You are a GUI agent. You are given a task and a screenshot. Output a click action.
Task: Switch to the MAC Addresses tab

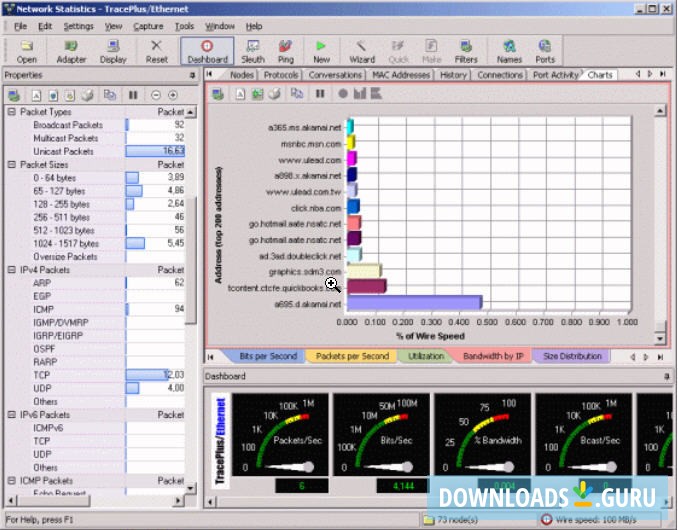tap(401, 75)
